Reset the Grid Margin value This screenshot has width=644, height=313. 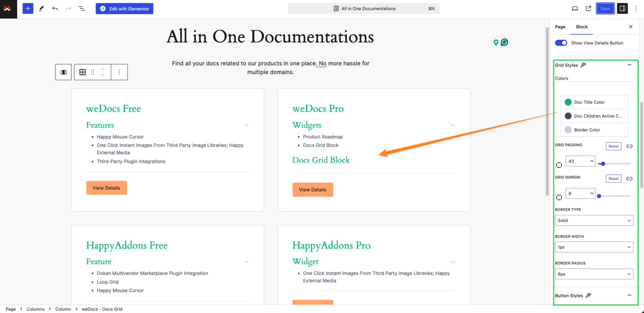613,178
